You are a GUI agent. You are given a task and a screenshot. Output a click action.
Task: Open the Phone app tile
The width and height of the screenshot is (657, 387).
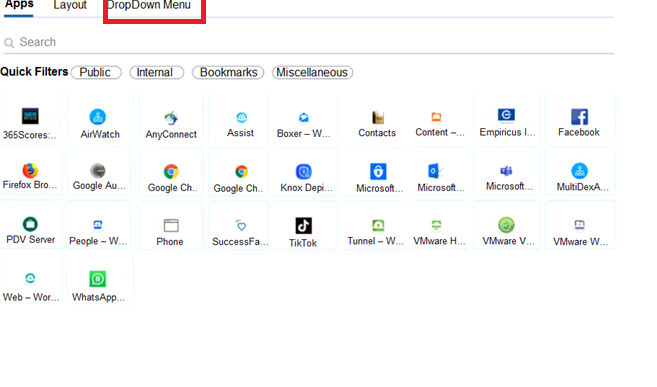click(x=171, y=225)
